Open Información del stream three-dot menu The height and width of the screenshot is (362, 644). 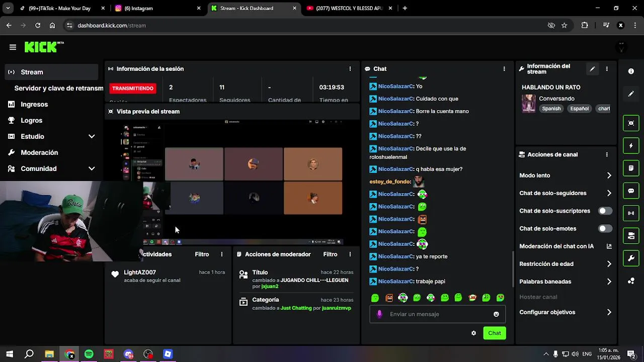(607, 69)
